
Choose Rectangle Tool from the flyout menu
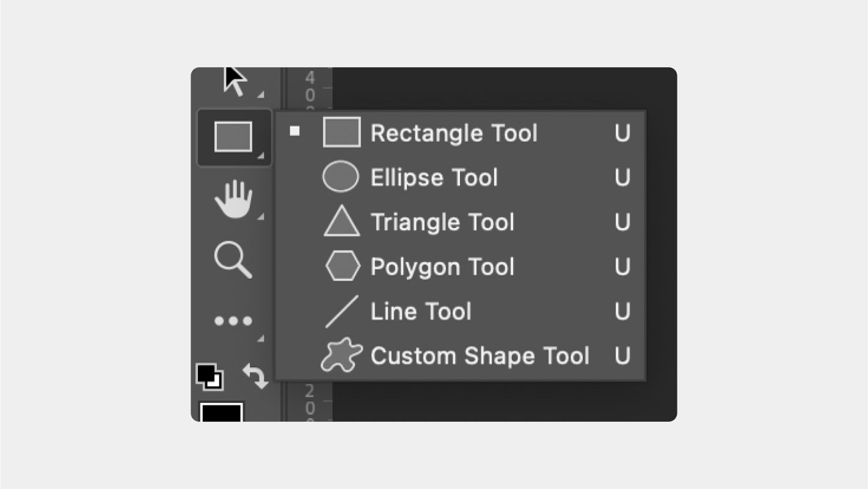point(454,133)
